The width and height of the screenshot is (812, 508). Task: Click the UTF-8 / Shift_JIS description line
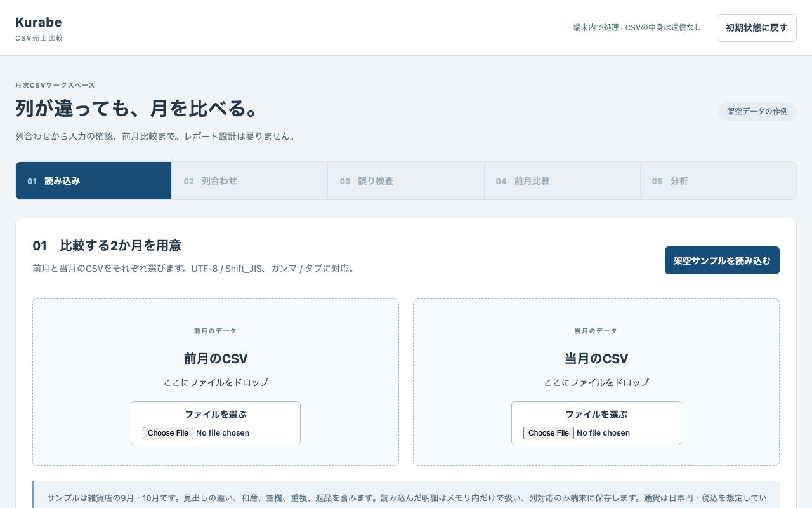[195, 269]
